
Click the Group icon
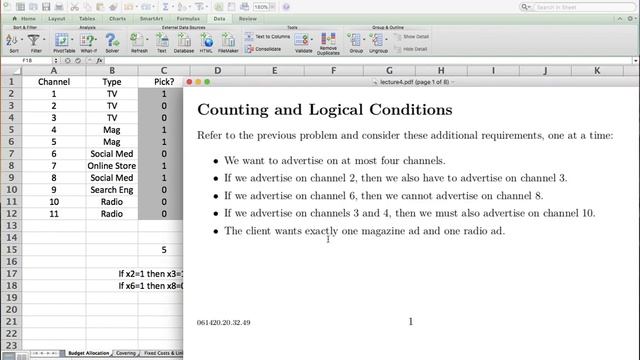(x=354, y=40)
